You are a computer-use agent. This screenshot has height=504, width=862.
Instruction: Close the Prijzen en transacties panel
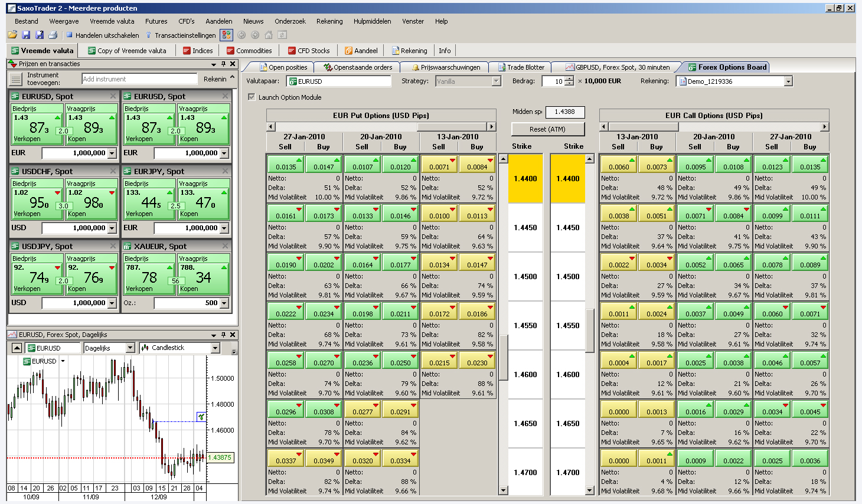[x=233, y=64]
